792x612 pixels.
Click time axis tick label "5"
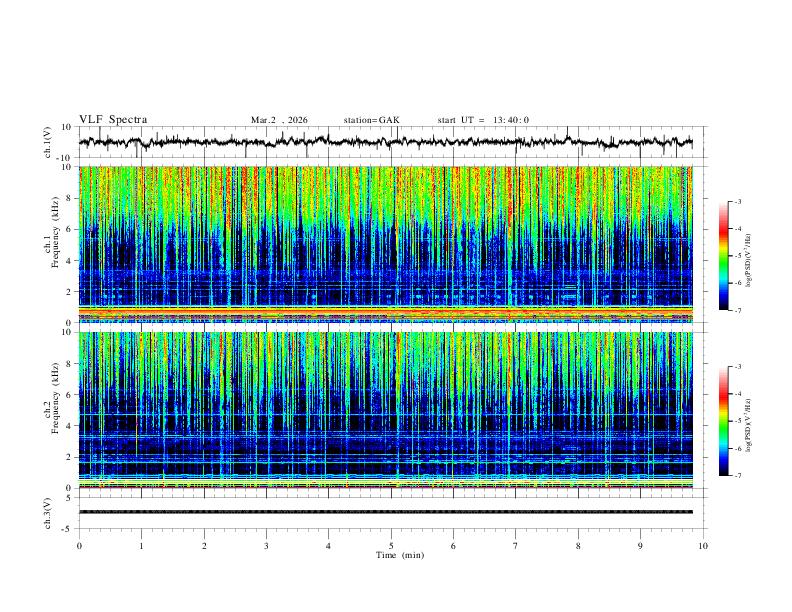pos(391,546)
